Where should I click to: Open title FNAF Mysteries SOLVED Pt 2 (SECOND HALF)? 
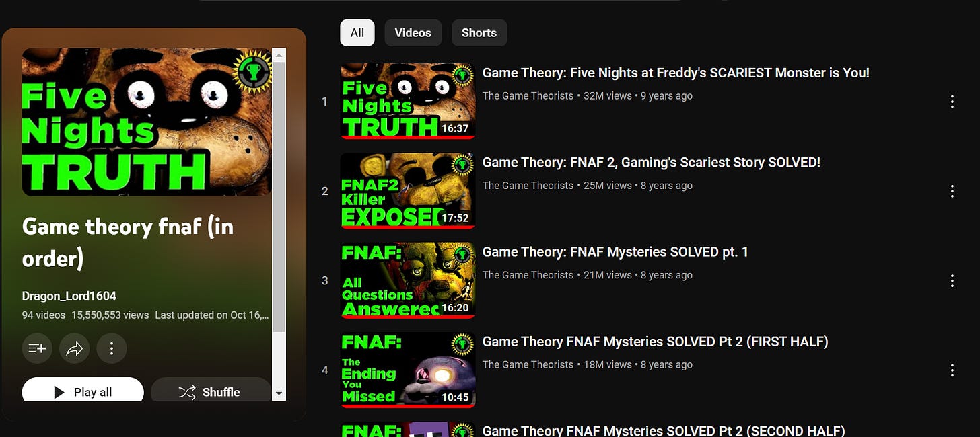pyautogui.click(x=664, y=430)
